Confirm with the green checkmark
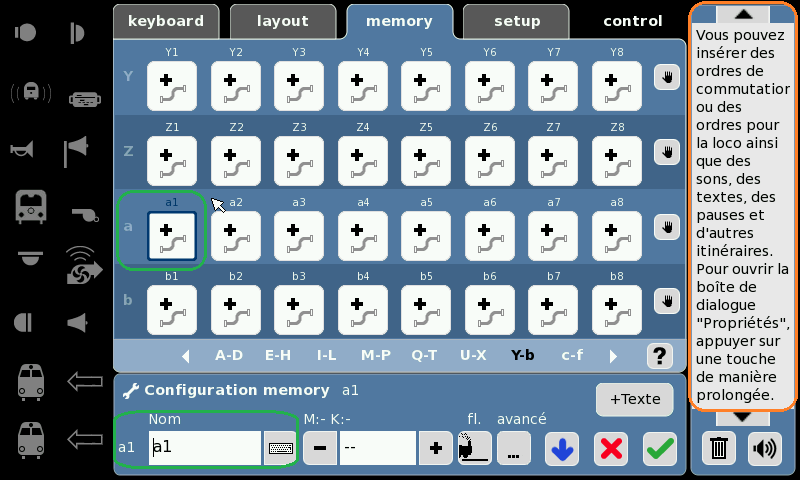 coord(659,449)
